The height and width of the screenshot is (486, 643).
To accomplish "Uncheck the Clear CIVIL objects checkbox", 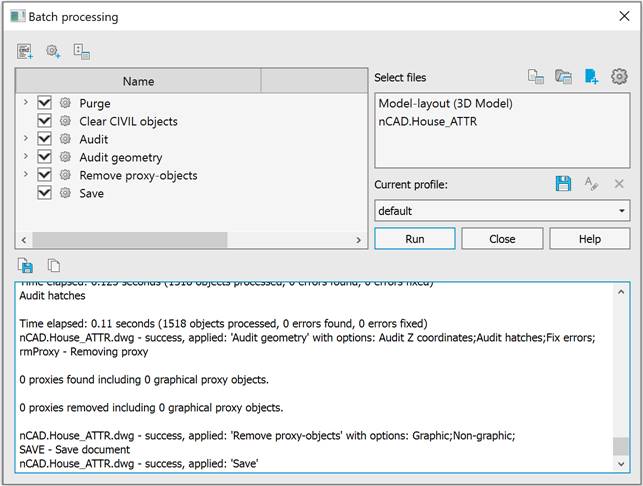I will click(44, 121).
